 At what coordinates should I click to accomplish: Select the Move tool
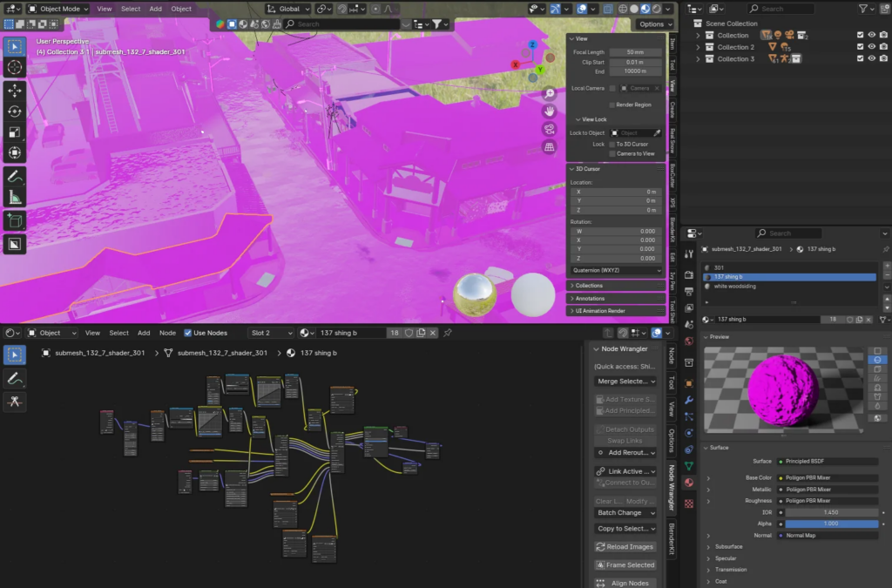click(15, 91)
